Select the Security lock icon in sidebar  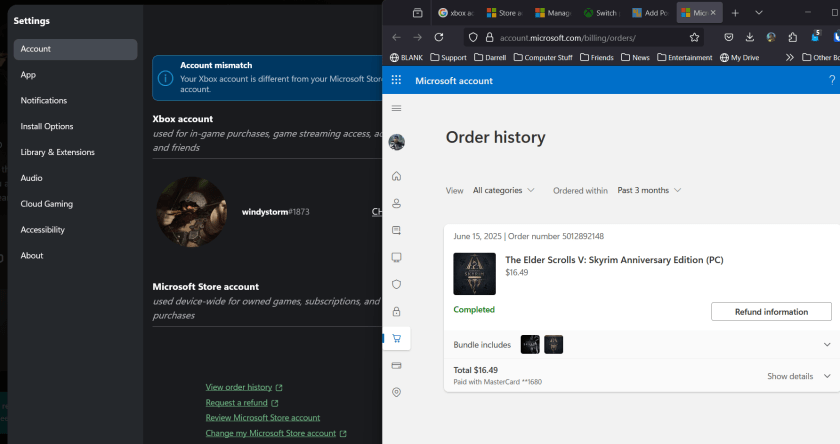pos(397,311)
